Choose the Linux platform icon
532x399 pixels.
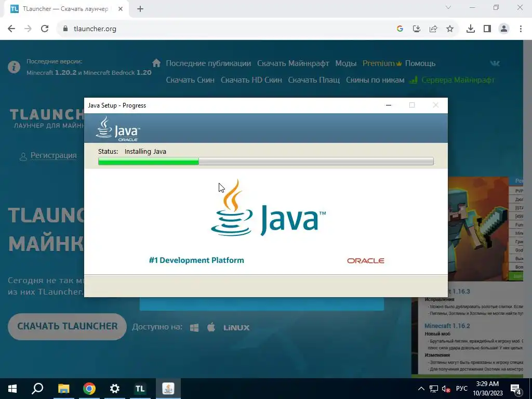click(x=236, y=328)
